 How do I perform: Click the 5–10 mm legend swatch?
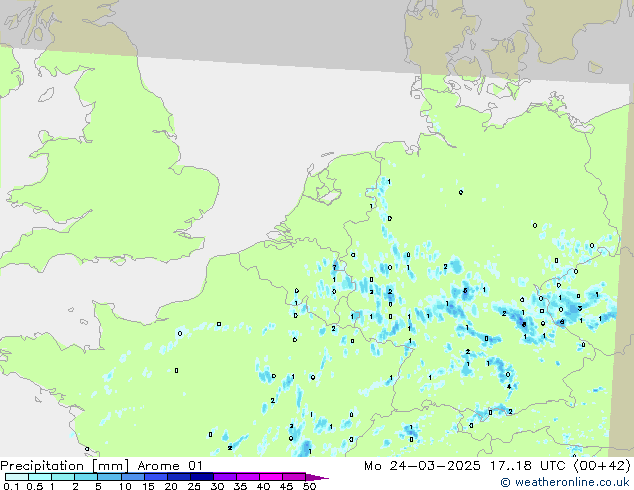110,477
